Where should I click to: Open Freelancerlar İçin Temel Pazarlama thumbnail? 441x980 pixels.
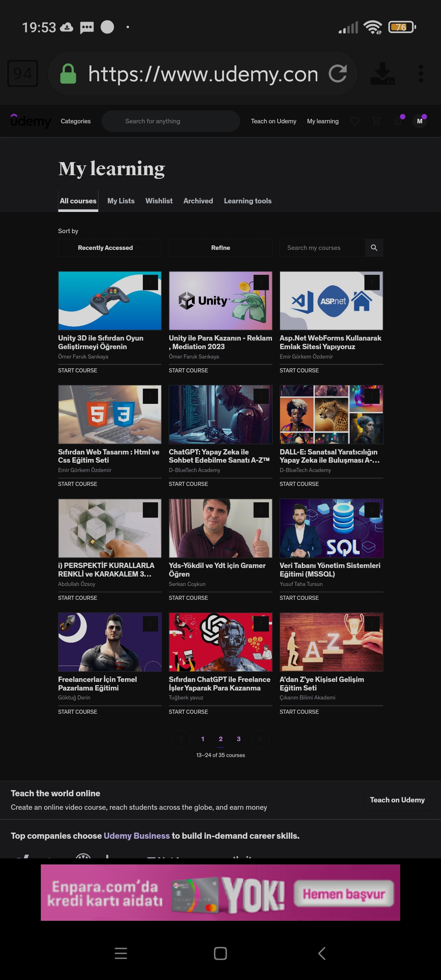coord(110,642)
